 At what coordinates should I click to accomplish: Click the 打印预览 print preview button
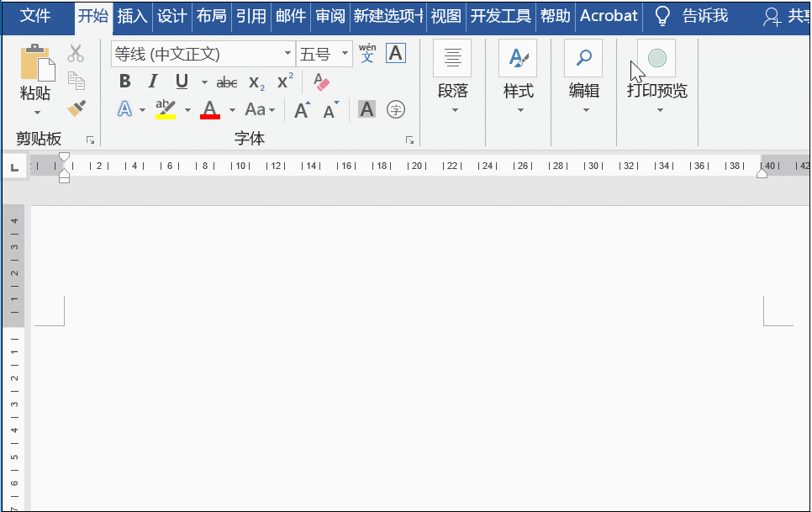tap(656, 77)
